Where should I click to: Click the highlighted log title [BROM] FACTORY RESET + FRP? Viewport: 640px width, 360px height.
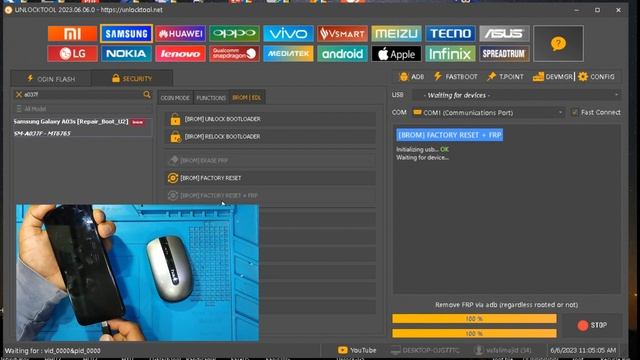click(x=449, y=135)
